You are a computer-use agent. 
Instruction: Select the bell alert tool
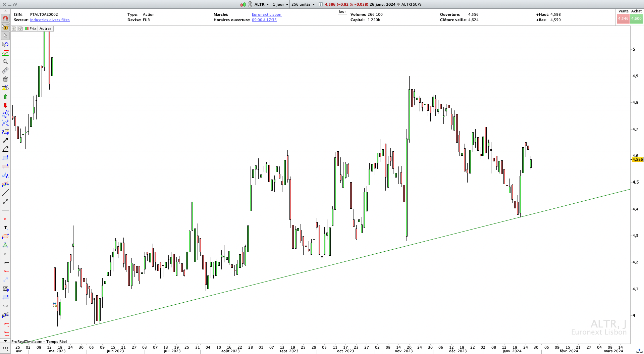(x=5, y=88)
